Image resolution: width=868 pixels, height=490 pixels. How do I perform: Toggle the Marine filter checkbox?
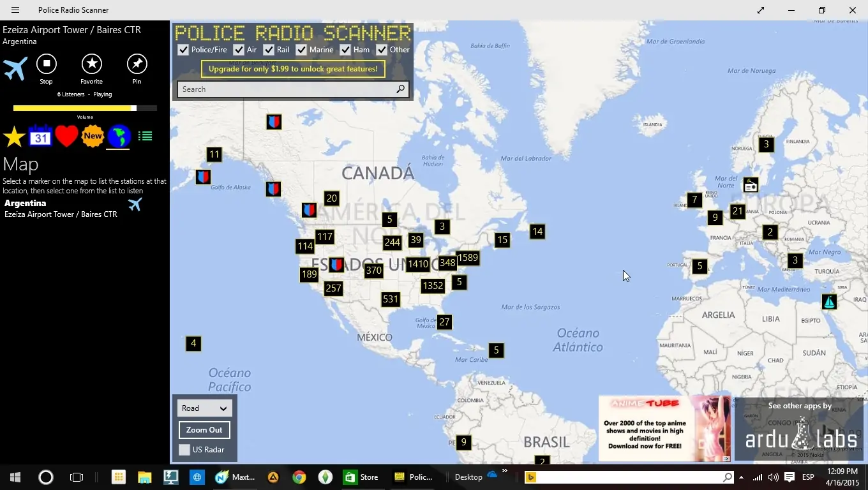pyautogui.click(x=301, y=50)
